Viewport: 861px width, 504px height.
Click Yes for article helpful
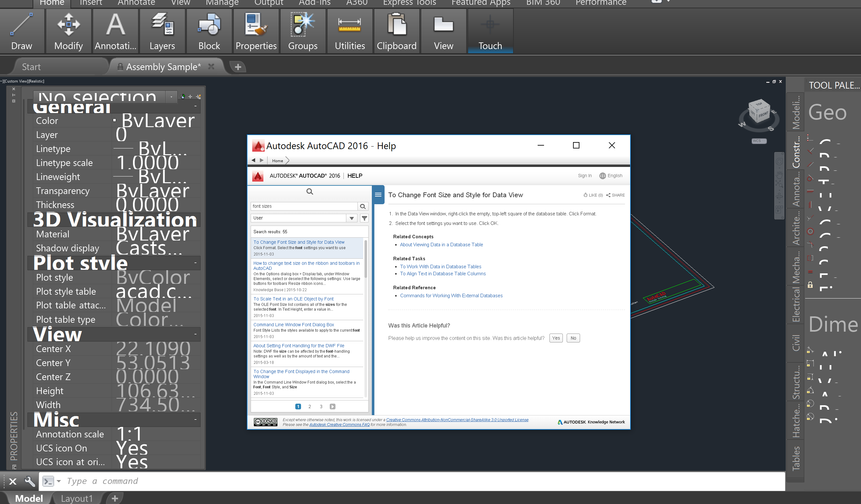(556, 338)
